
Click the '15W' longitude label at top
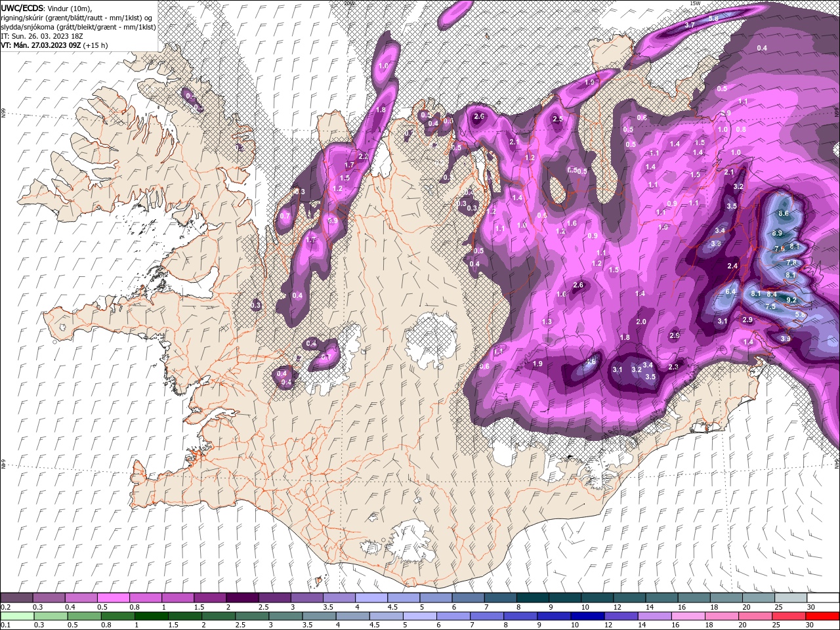[x=695, y=3]
